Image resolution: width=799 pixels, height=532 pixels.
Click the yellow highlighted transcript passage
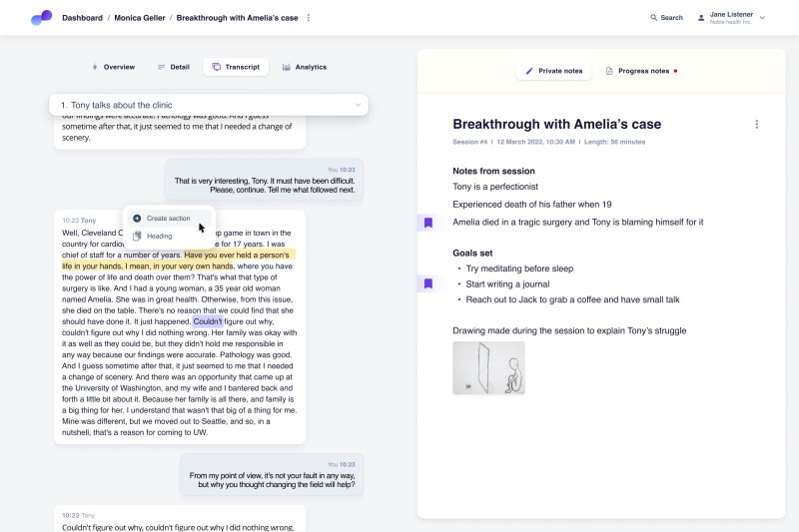[x=179, y=261]
